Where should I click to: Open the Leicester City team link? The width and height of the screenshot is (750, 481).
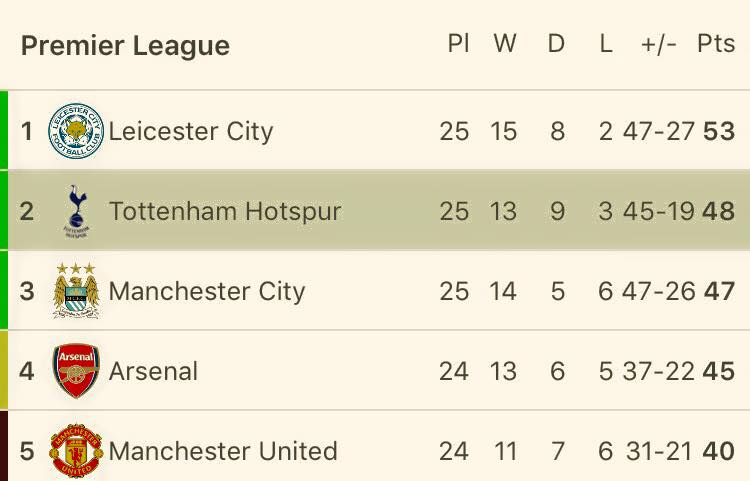[x=190, y=131]
